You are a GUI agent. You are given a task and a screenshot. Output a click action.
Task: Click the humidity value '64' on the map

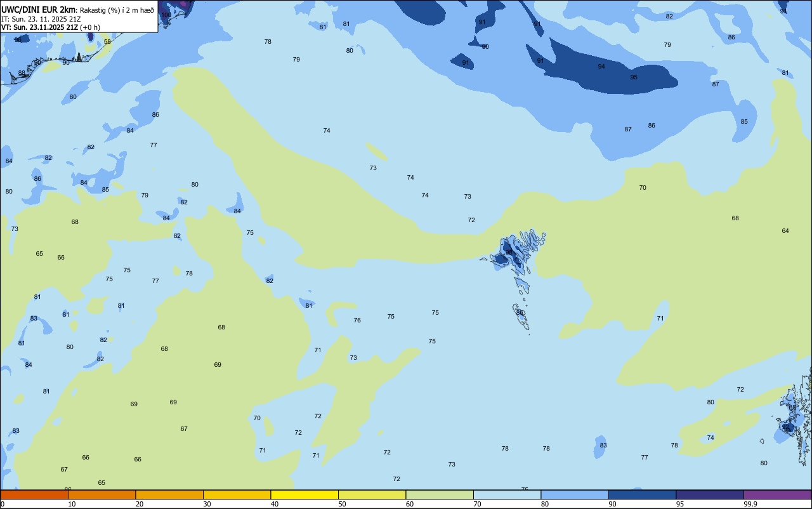click(x=785, y=230)
